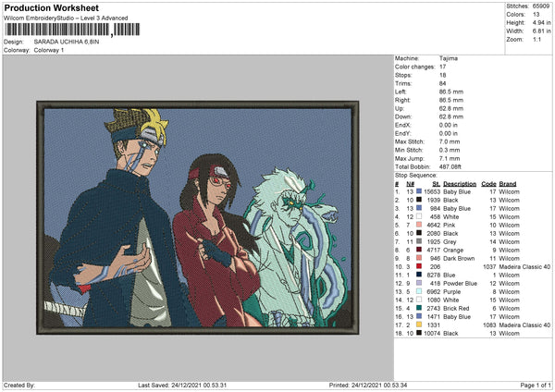
Task: Click stitch count 10074 in stop 18
Action: point(432,333)
